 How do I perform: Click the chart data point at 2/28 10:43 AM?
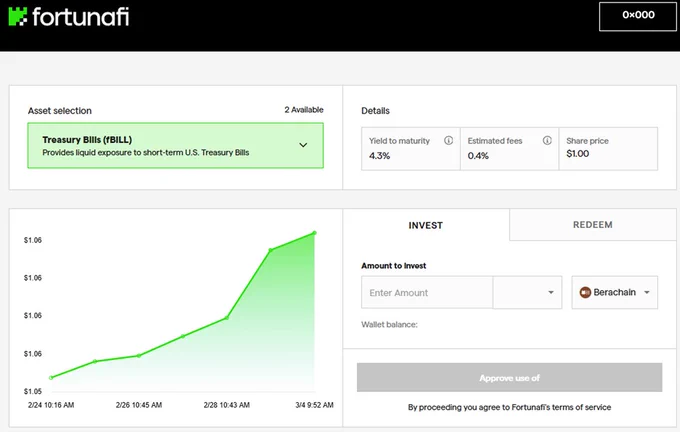click(x=226, y=317)
